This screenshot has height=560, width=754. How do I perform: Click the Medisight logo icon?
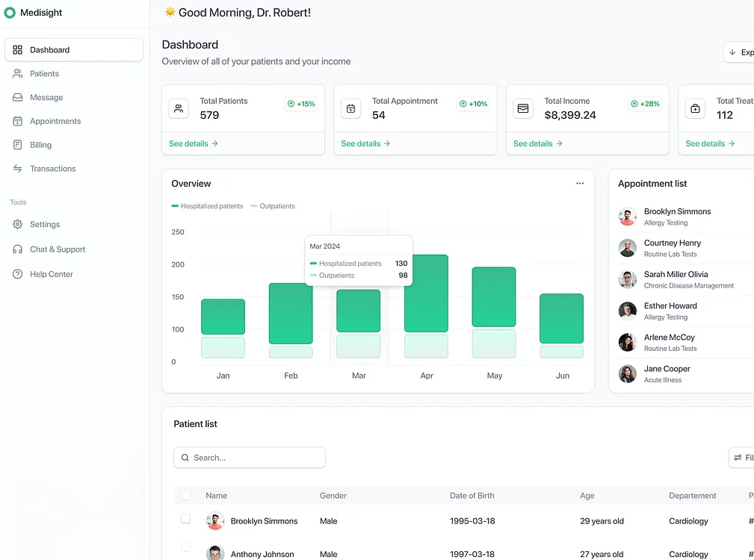[10, 13]
